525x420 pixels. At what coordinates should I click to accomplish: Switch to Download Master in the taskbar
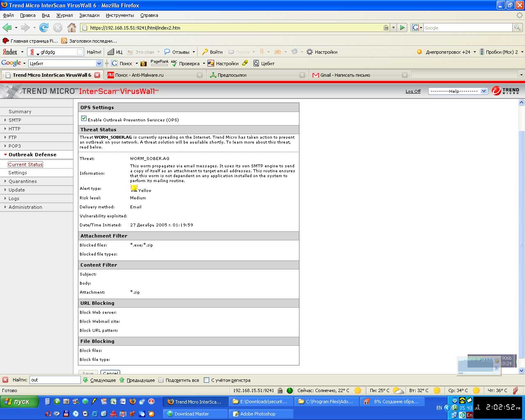coord(196,414)
